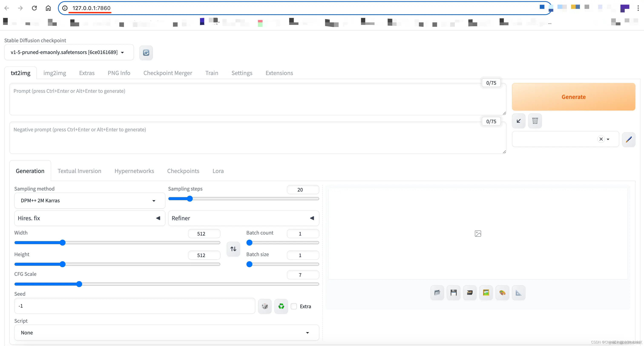
Task: Open the Lora tab
Action: point(218,171)
